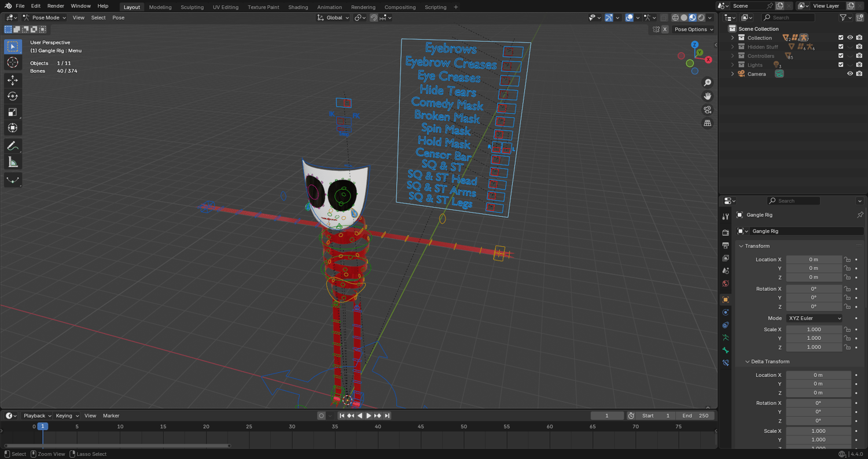868x459 pixels.
Task: Open the View Layer properties tab
Action: [726, 258]
